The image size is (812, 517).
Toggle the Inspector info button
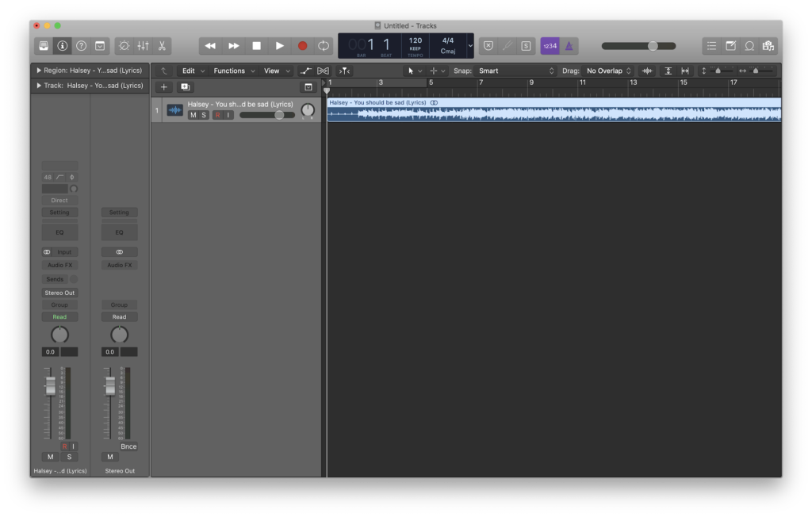62,46
